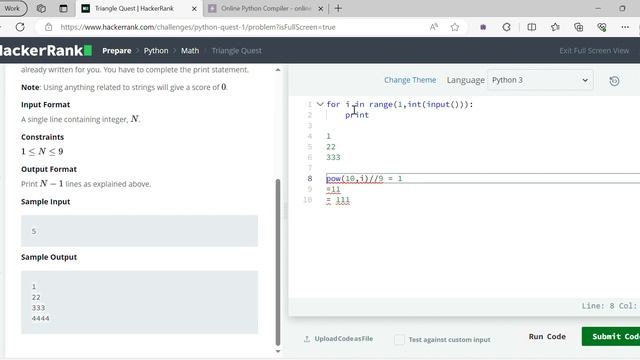The width and height of the screenshot is (640, 360).
Task: Open the tab actions menu icon
Action: [63, 8]
